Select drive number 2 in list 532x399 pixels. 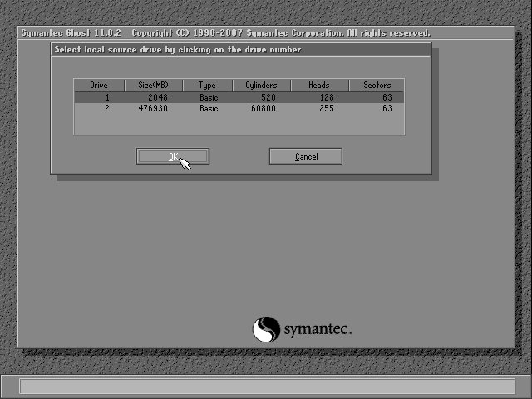[x=107, y=109]
